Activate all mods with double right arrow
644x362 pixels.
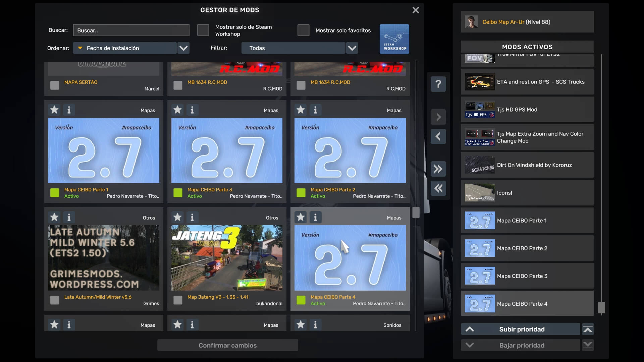[x=438, y=169]
